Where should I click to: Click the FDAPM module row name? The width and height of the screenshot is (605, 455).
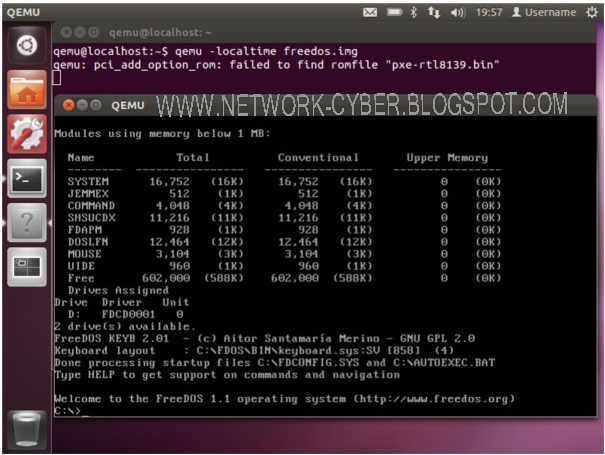85,230
